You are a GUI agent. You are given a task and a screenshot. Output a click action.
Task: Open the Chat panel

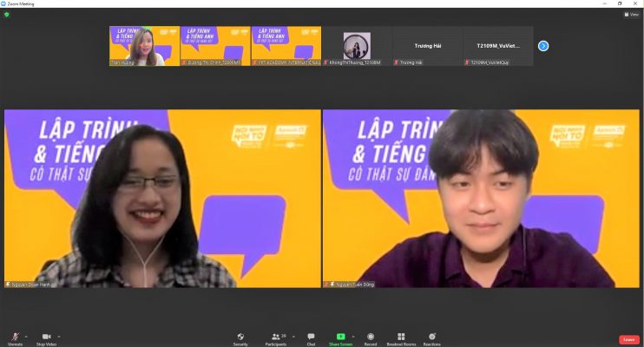pos(311,337)
